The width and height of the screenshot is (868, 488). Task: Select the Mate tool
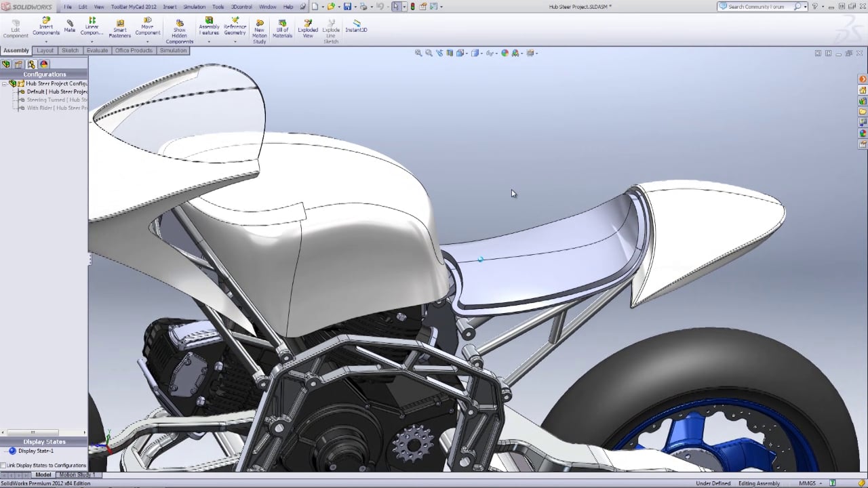[70, 26]
